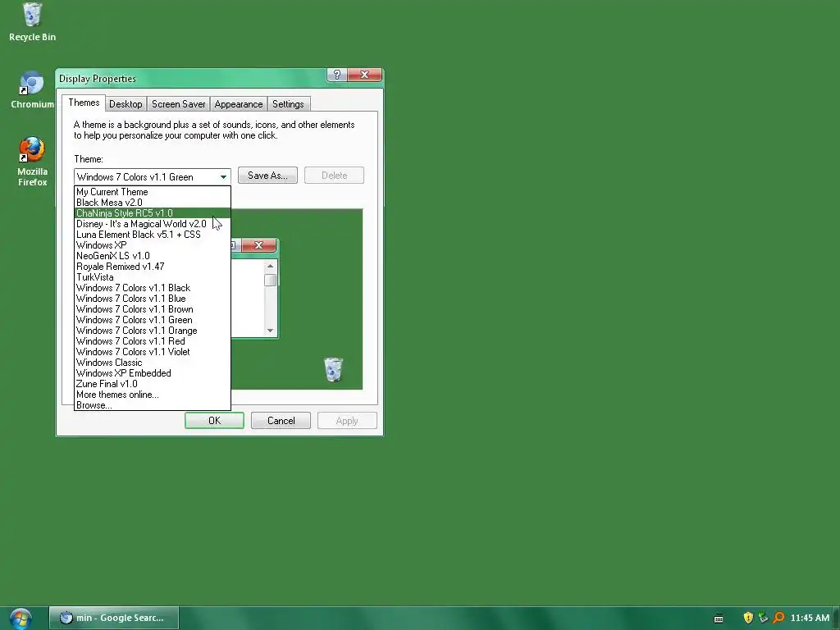
Task: Go to the Settings tab
Action: point(288,104)
